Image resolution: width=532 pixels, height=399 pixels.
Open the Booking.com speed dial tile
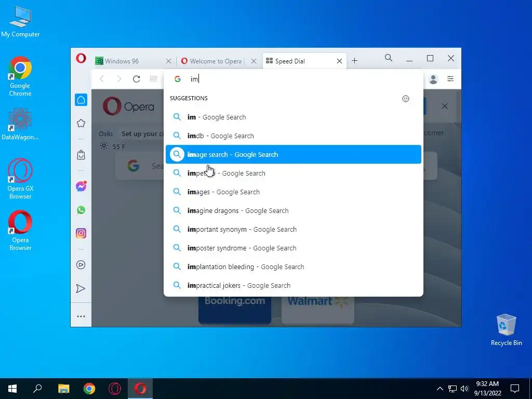coord(235,310)
